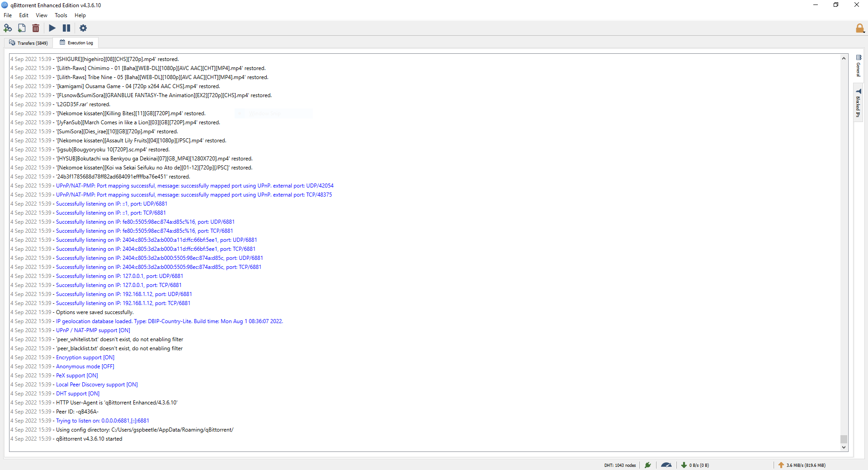Select 'Options were saved successfully.' line
868x470 pixels.
[72, 312]
